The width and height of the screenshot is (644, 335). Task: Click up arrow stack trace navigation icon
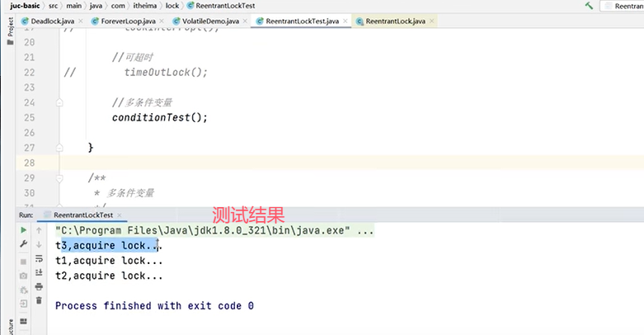(39, 230)
